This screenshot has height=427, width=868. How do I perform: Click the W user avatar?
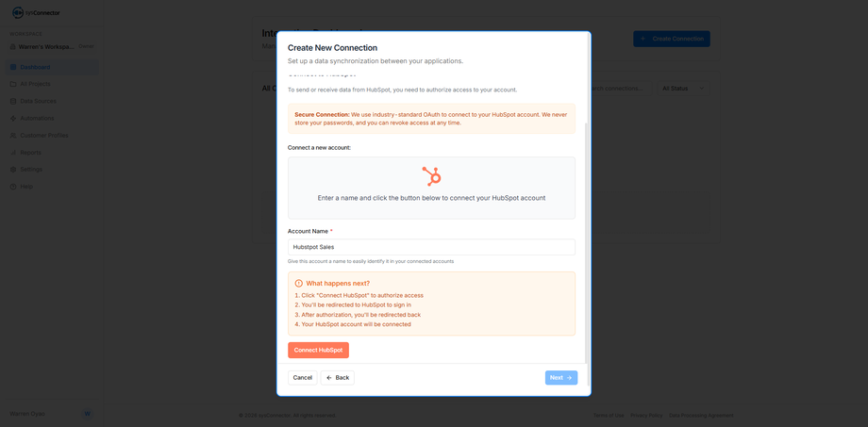point(88,414)
